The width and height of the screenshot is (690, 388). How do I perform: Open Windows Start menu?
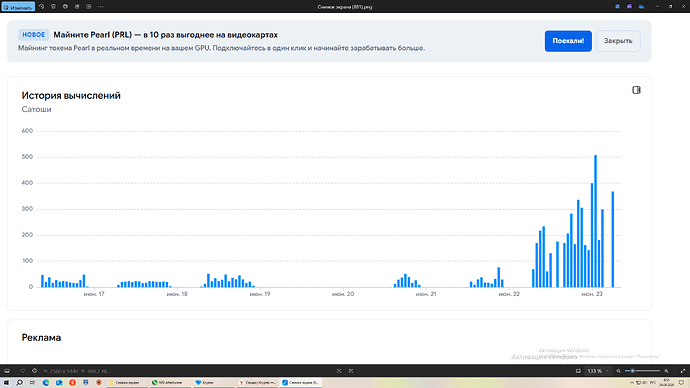7,383
